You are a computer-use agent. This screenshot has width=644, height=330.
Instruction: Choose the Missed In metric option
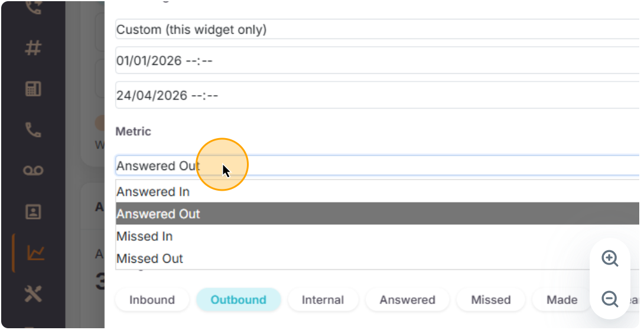(377, 237)
